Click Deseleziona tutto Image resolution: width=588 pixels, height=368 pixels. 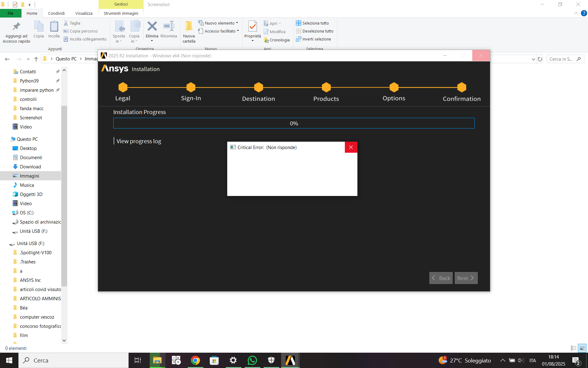315,31
